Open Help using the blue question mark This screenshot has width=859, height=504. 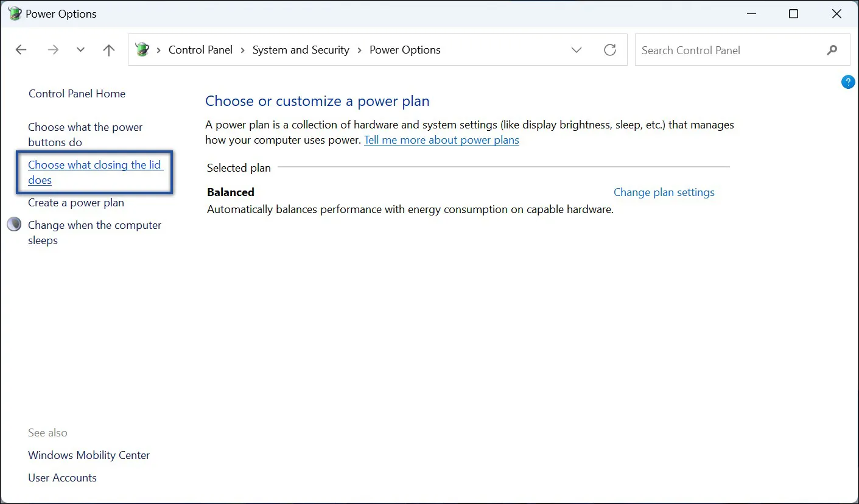847,82
